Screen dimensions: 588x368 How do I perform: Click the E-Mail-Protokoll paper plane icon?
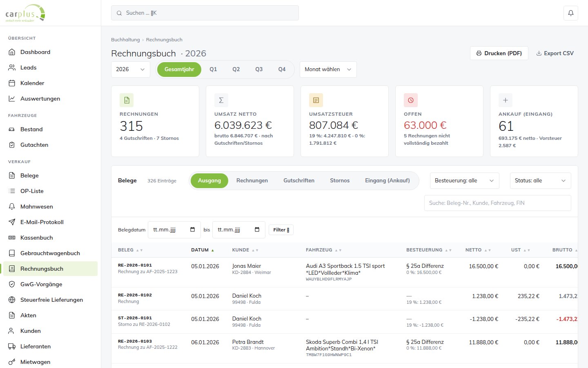click(x=12, y=222)
